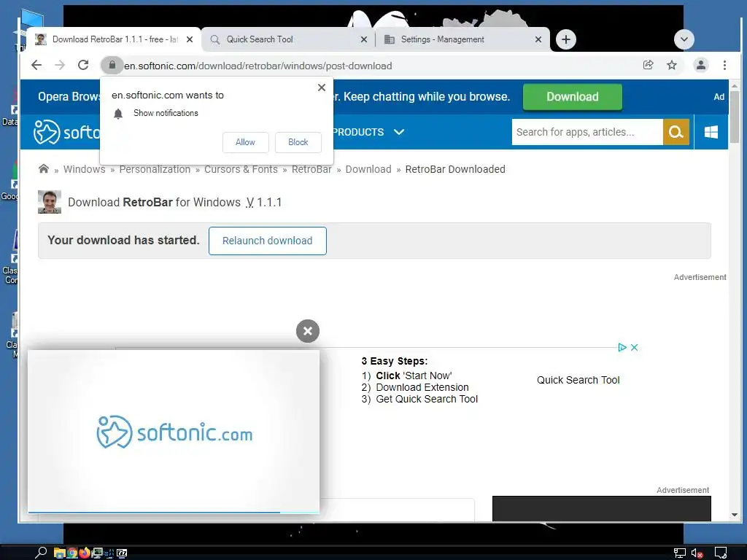Image resolution: width=747 pixels, height=560 pixels.
Task: Close the Settings - Management tab
Action: (538, 39)
